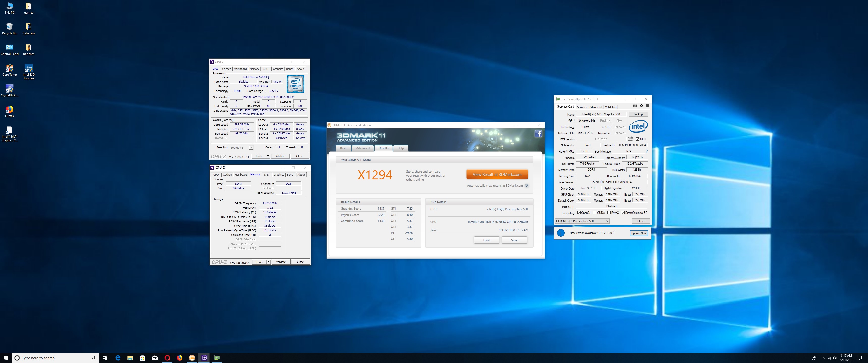Uncheck automatically view results at 3DMark.com

coord(527,186)
